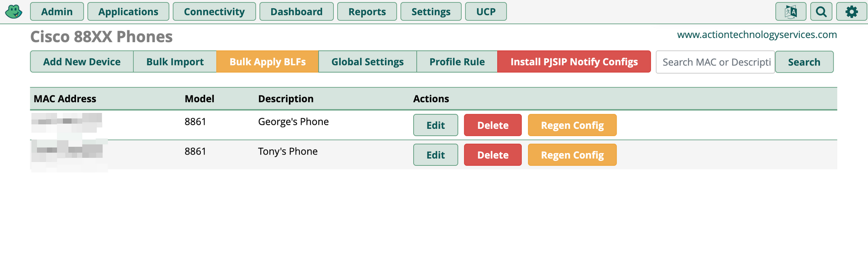Screen dimensions: 868x277
Task: Open the UCP menu
Action: pyautogui.click(x=486, y=12)
